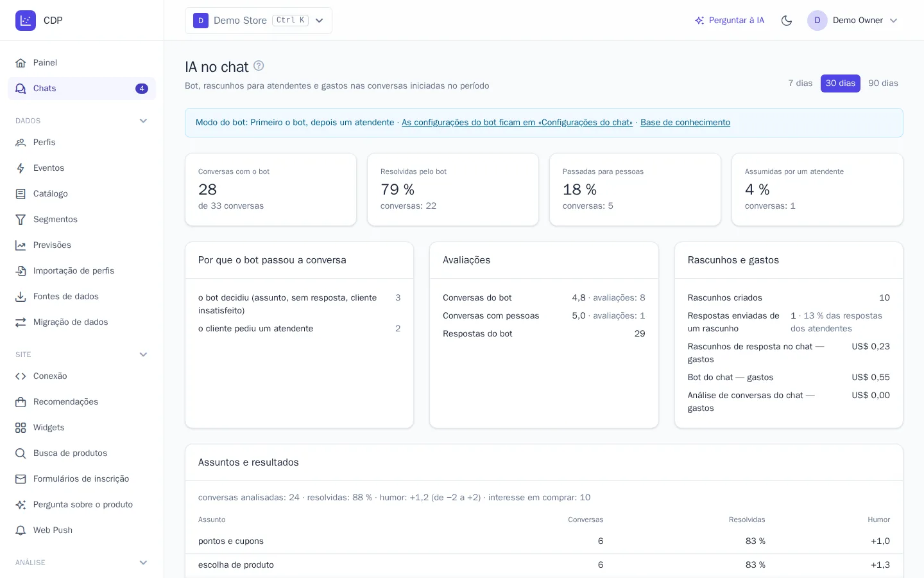The image size is (924, 578).
Task: Open the Demo Owner account menu
Action: (853, 21)
